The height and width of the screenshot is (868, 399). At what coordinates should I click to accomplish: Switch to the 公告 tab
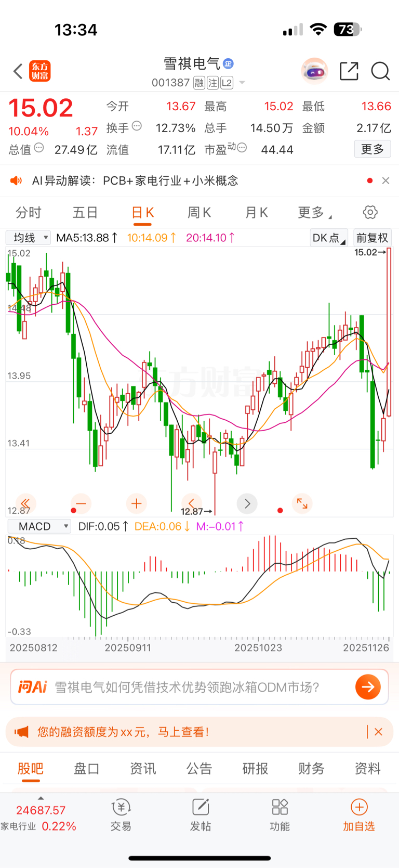click(x=199, y=769)
